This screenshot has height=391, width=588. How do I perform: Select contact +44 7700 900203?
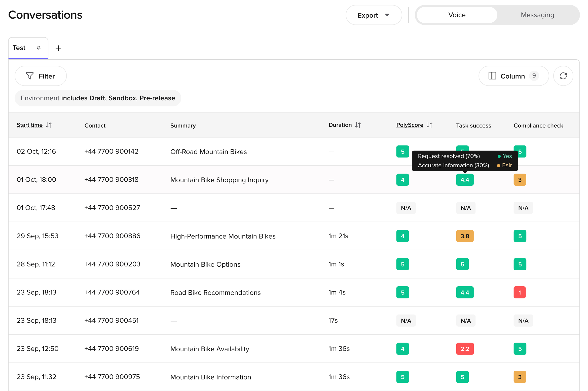point(112,264)
